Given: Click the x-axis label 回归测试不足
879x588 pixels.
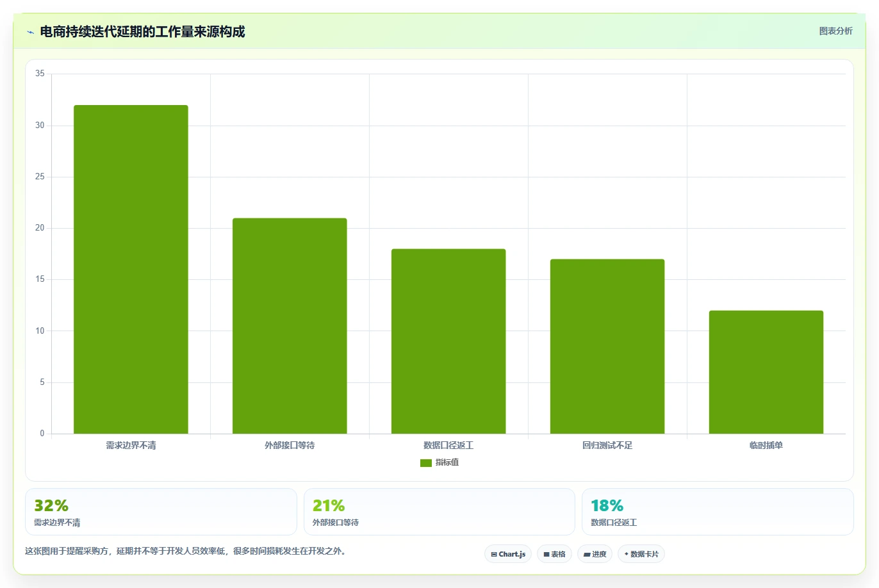Looking at the screenshot, I should [607, 445].
